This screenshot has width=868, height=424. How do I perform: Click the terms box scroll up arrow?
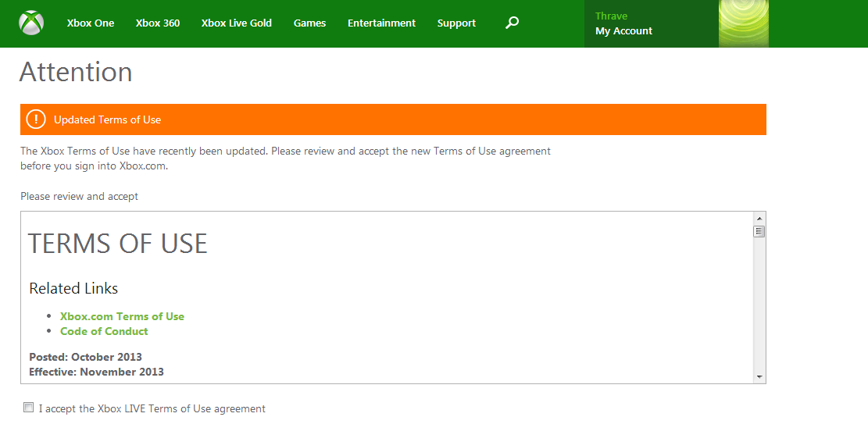coord(759,218)
